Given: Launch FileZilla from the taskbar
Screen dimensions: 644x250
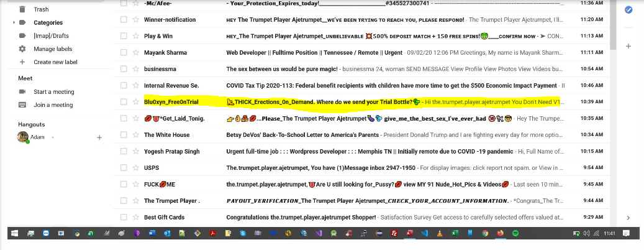Looking at the screenshot, I should (x=394, y=233).
